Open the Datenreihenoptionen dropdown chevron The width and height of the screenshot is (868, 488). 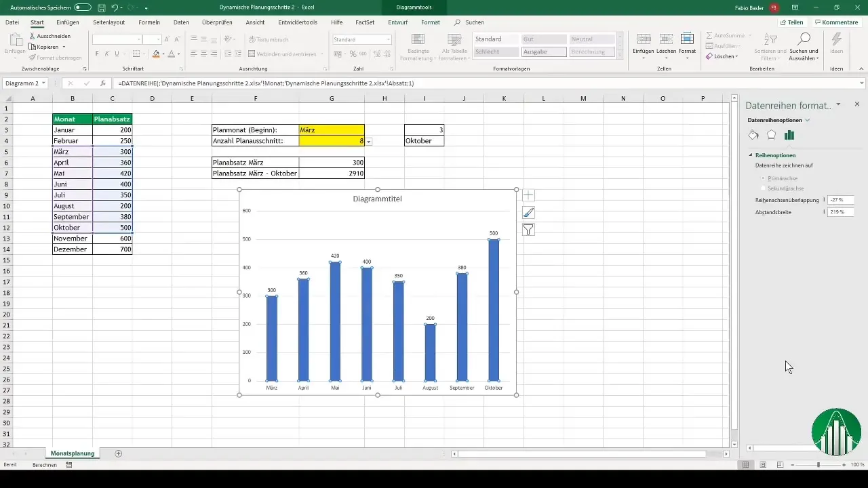tap(807, 120)
